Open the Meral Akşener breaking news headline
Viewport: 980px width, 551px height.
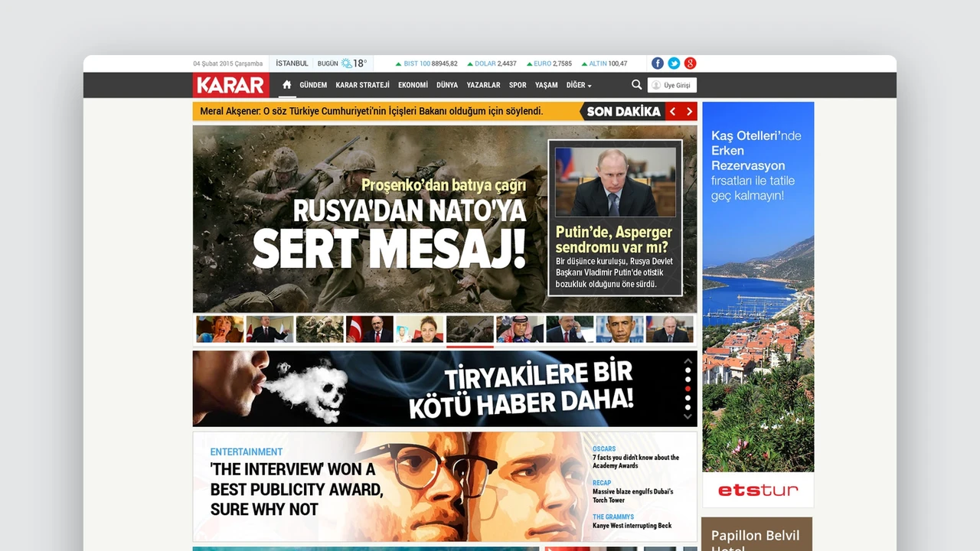point(371,112)
